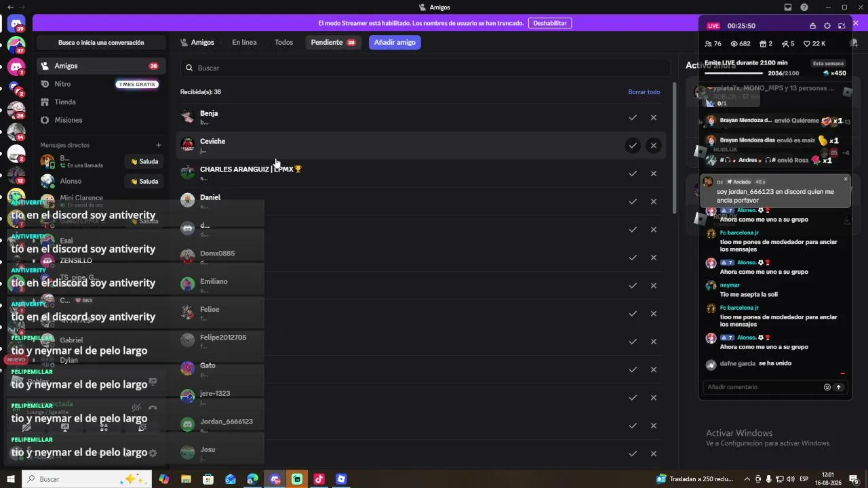The image size is (868, 488).
Task: Open settings gear in live overlay
Action: click(827, 26)
